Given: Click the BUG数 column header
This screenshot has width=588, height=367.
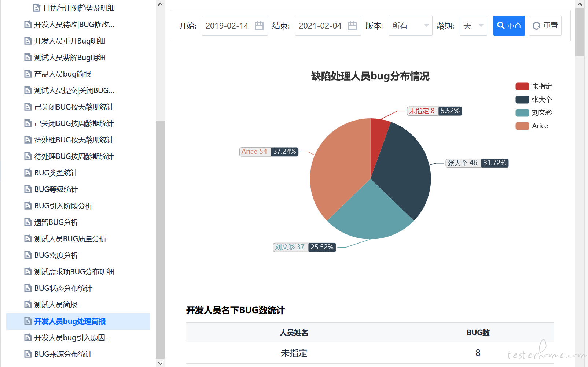Looking at the screenshot, I should tap(478, 333).
